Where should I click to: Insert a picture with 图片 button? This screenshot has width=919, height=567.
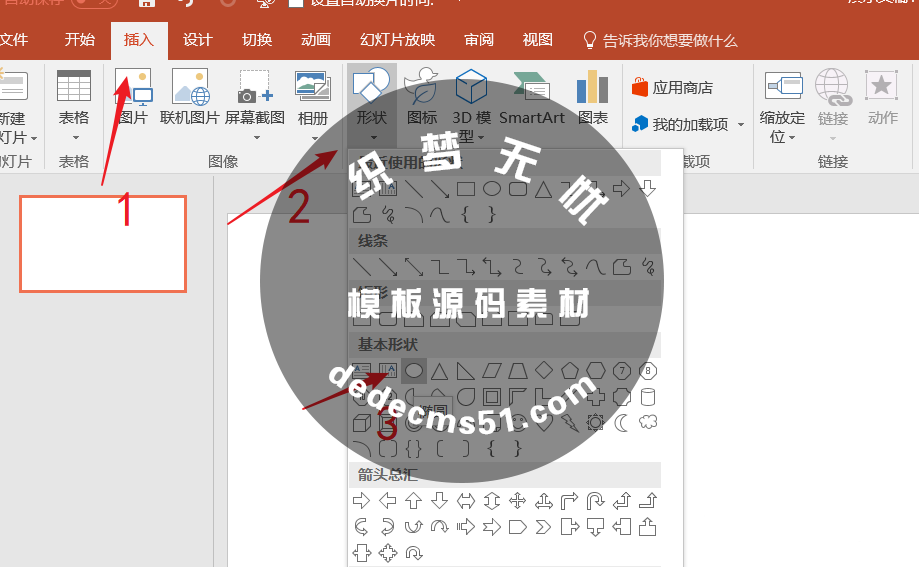[x=133, y=97]
